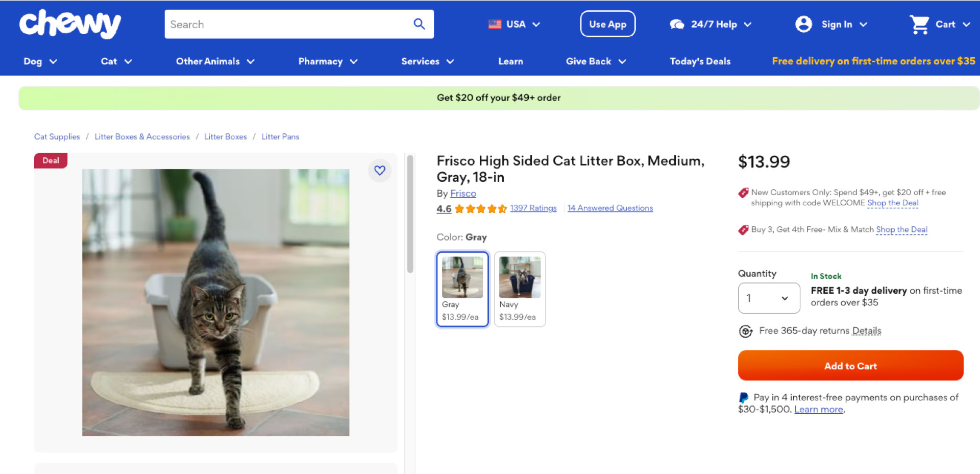Image resolution: width=980 pixels, height=474 pixels.
Task: Go to Litter Boxes & Accessories breadcrumb
Action: 142,137
